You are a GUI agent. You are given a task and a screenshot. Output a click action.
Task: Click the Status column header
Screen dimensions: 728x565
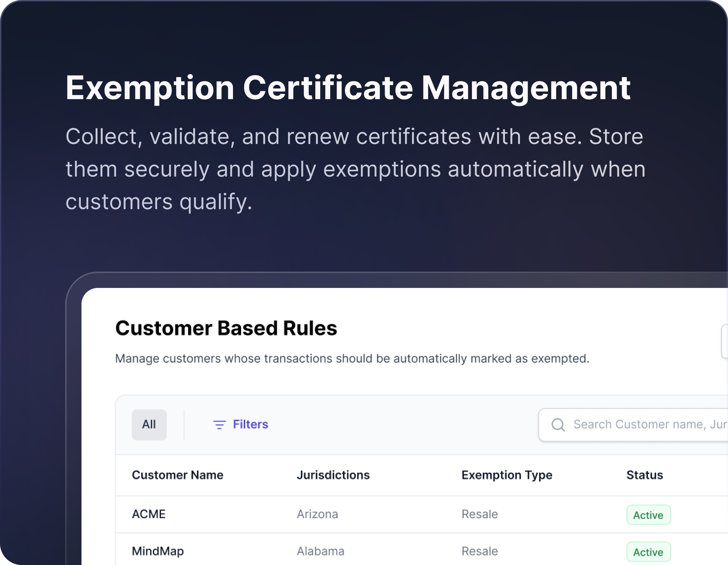[644, 475]
